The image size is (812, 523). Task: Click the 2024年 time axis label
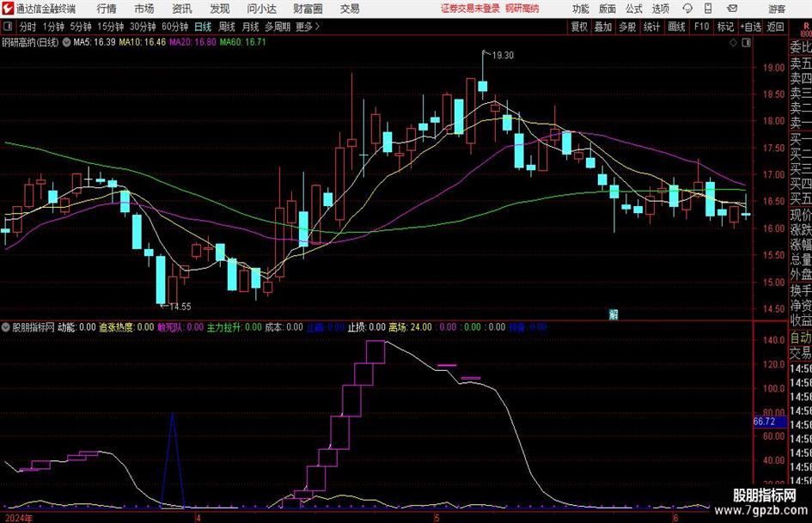pyautogui.click(x=18, y=518)
